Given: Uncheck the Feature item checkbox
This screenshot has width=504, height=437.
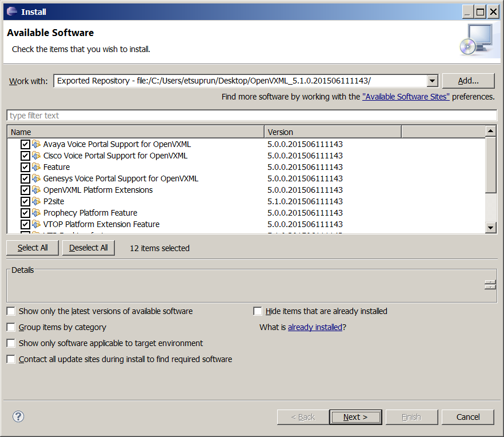Looking at the screenshot, I should (x=25, y=167).
